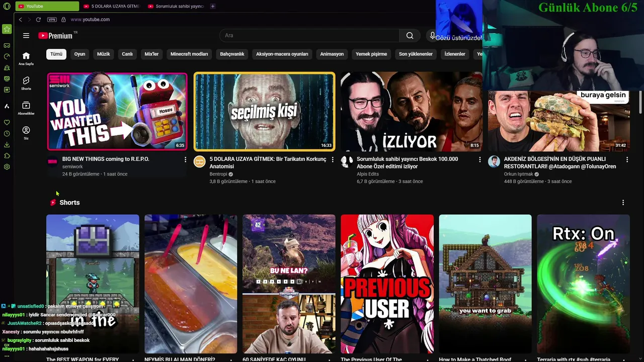Open Siz profile icon in sidebar
Screen dimensions: 644x362
tap(26, 133)
